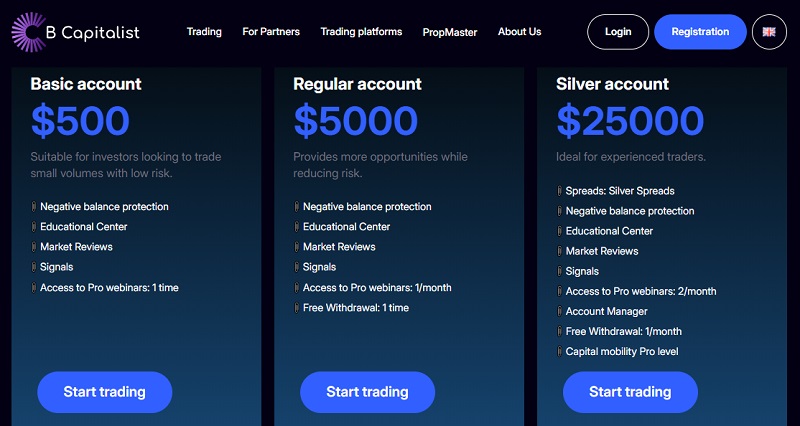Screen dimensions: 800x426
Task: Click bullet icon beside Silver Spreads
Action: 558,191
